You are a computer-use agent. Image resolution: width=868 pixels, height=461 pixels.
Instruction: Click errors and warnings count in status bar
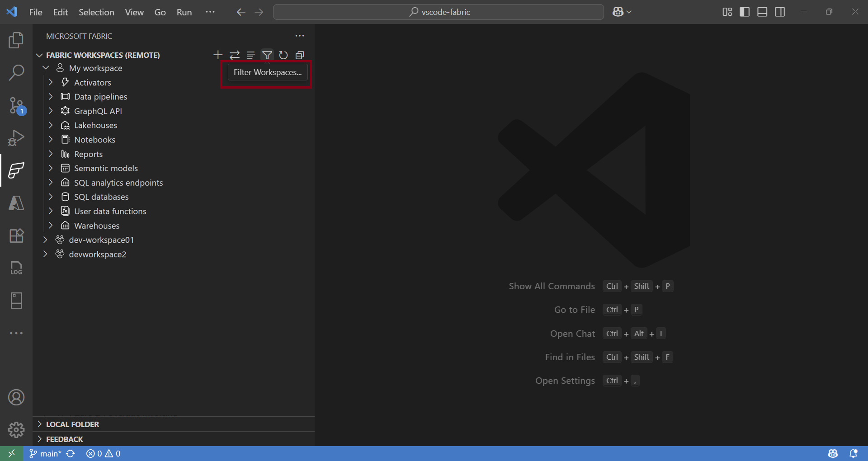point(104,454)
